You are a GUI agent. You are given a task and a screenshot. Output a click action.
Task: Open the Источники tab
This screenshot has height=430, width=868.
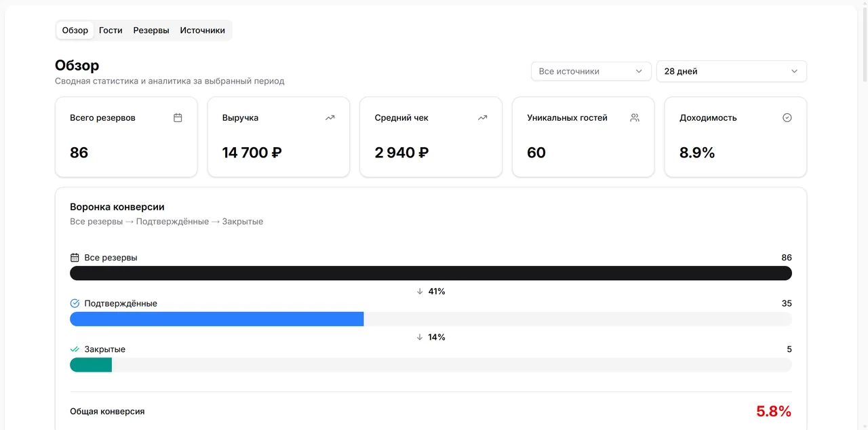[x=203, y=31]
